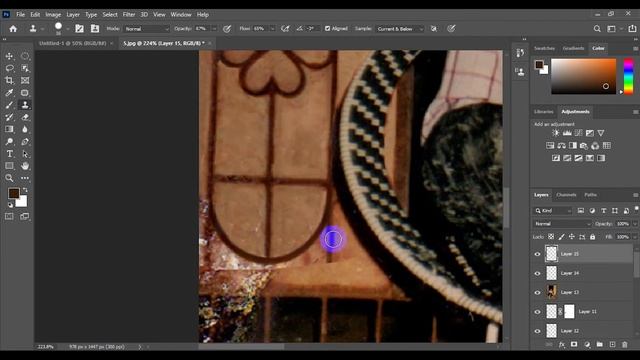Open the layer filter Kind dropdown
Screen dimensions: 640x360
[x=553, y=211]
